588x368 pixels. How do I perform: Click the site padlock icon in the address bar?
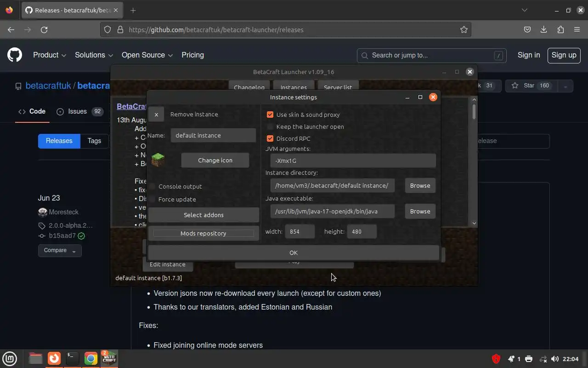(x=120, y=29)
